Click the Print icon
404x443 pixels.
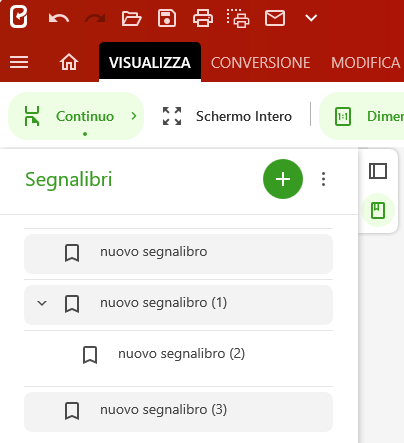[203, 18]
